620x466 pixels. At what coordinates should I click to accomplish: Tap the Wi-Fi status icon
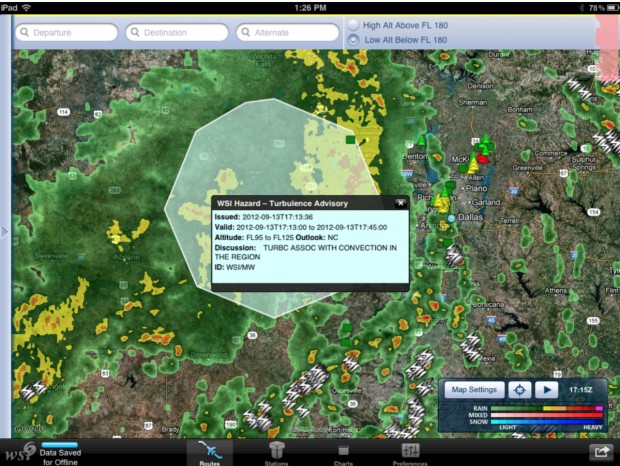(x=26, y=8)
